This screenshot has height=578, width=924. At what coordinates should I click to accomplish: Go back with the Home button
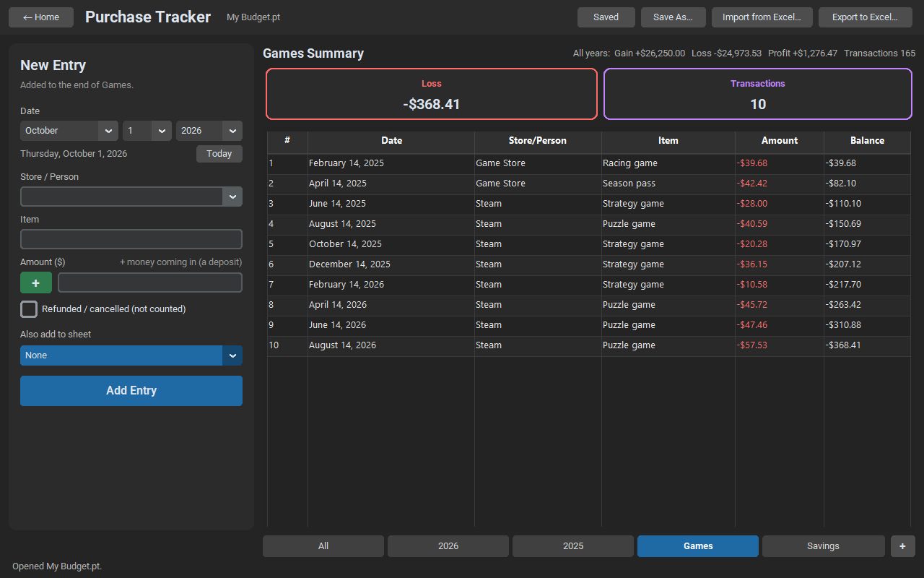pos(41,17)
